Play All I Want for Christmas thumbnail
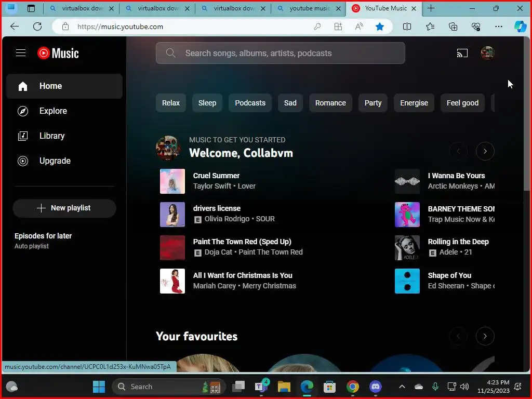This screenshot has width=532, height=399. tap(172, 281)
